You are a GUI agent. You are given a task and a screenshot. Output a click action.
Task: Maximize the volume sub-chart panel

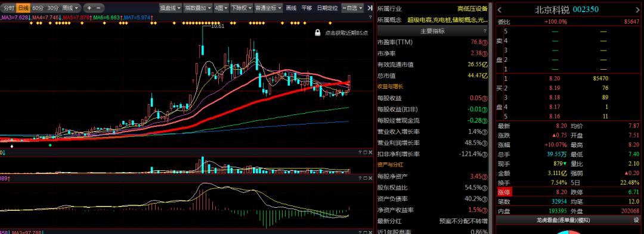[x=365, y=152]
